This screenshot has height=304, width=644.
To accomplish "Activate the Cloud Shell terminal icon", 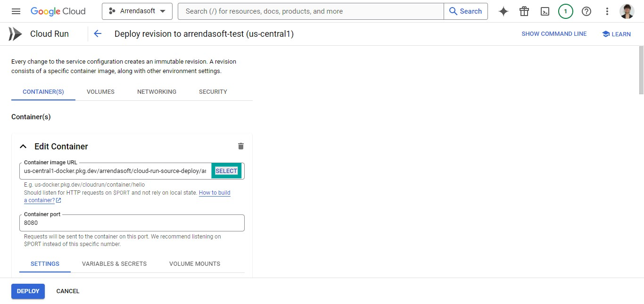I will coord(545,11).
